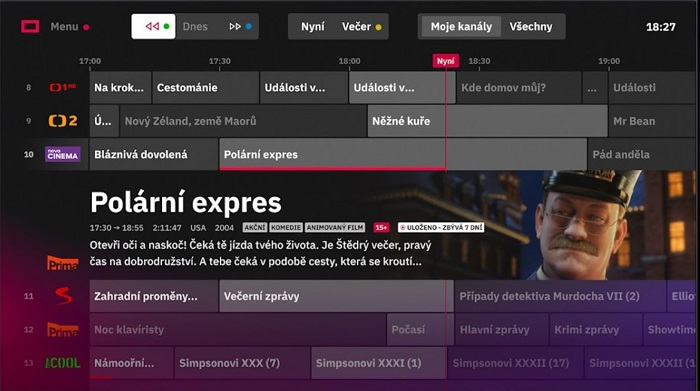
Task: Open the currently airing Události v... program
Action: point(402,87)
